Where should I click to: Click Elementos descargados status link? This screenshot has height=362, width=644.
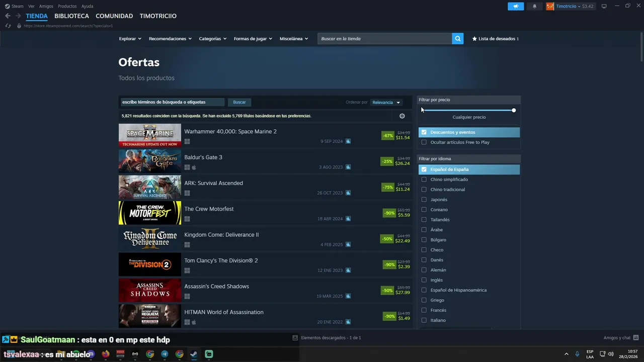(331, 338)
